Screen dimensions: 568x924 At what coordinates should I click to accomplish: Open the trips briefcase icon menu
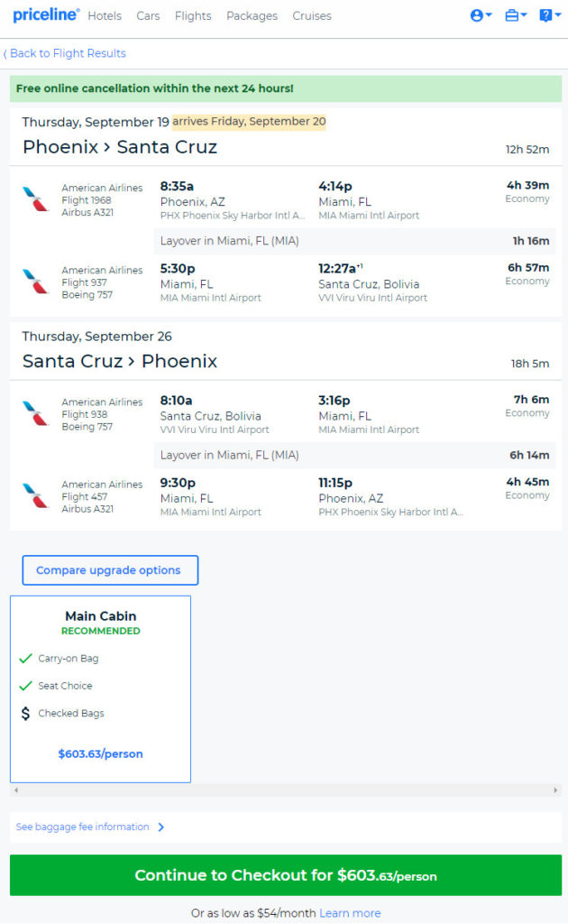(516, 15)
